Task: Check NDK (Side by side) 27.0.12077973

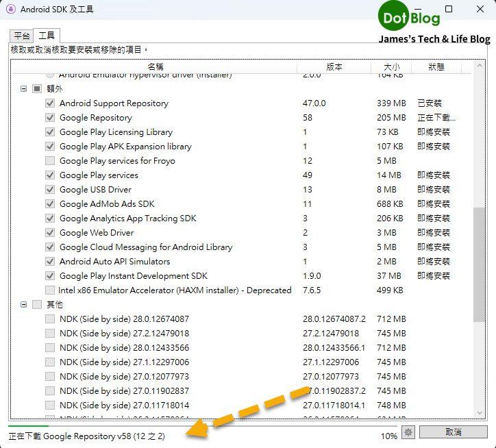Action: [50, 377]
